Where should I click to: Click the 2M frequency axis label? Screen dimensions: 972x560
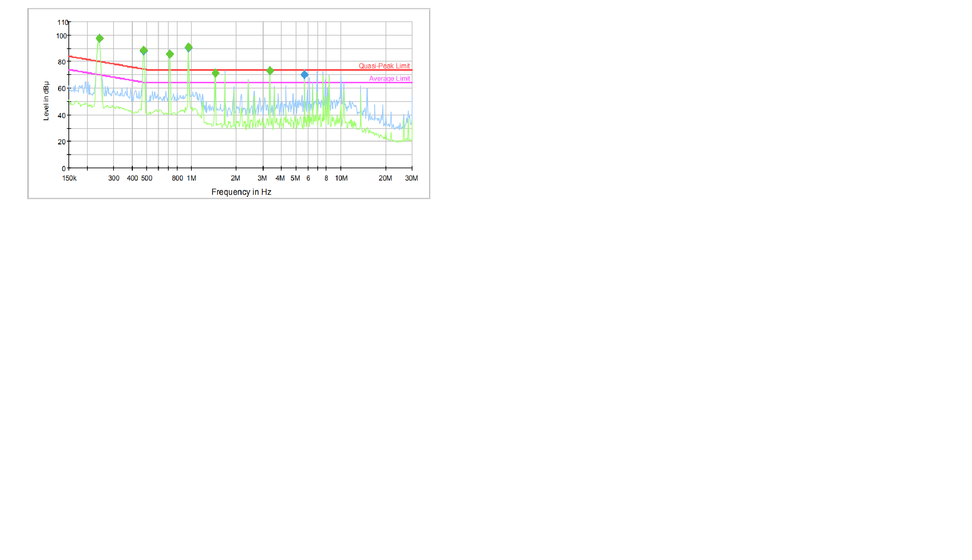pos(235,178)
